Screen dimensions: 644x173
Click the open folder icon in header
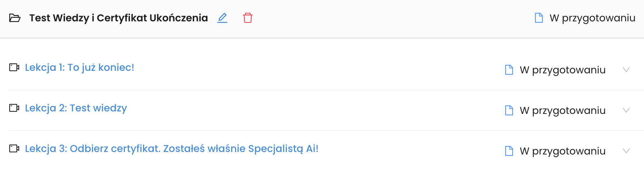coord(15,18)
